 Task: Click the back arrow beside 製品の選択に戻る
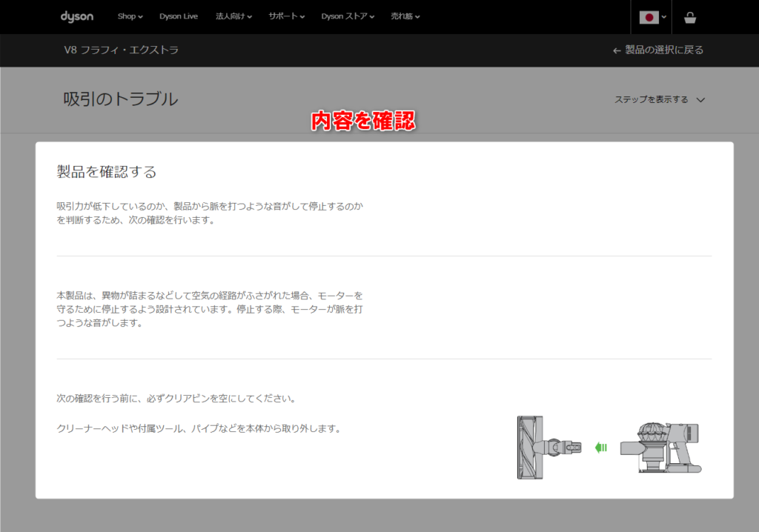(x=616, y=50)
